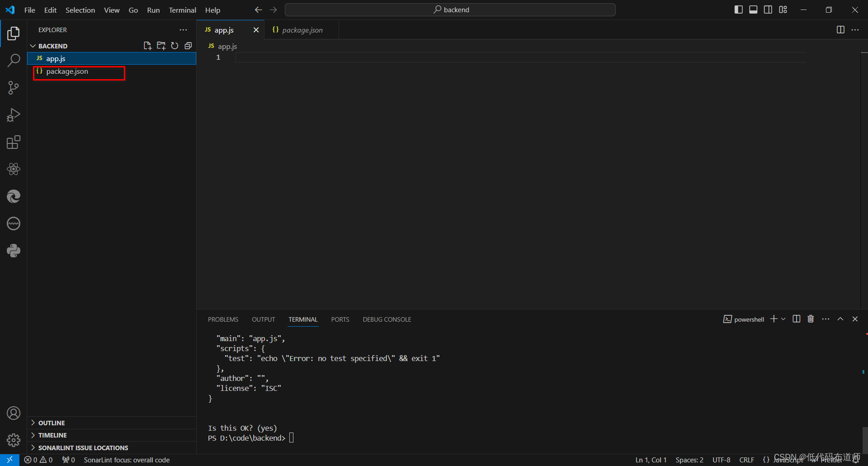
Task: Open editor more actions menu
Action: pos(855,30)
